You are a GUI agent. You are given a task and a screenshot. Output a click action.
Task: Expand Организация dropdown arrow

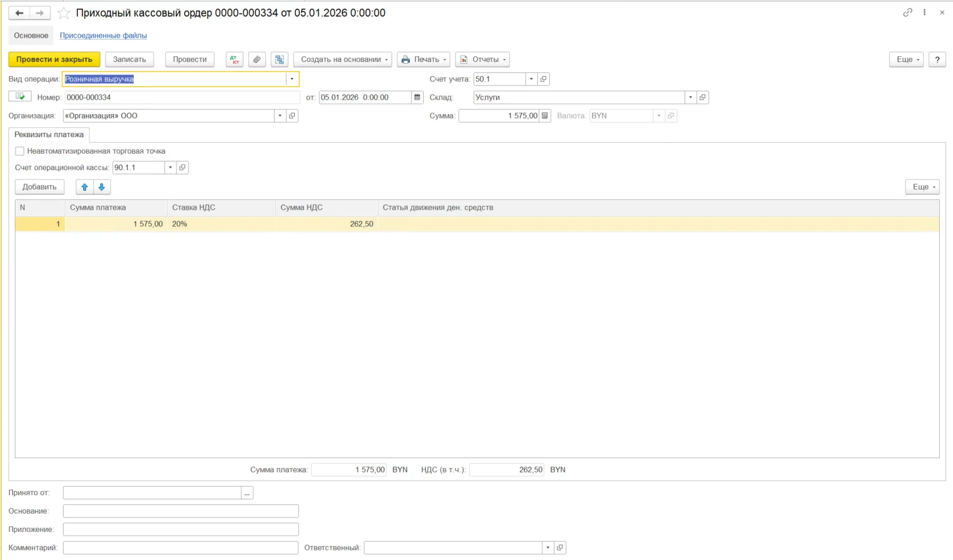tap(280, 116)
